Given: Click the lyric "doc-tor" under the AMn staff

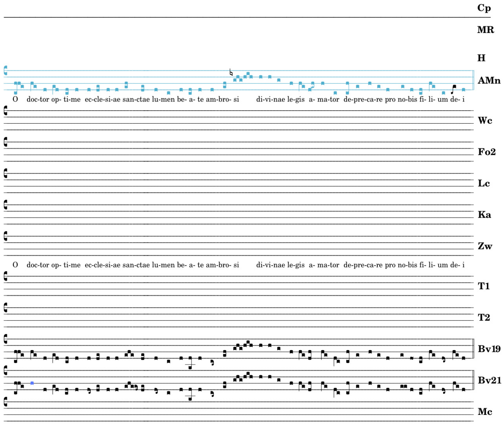Looking at the screenshot, I should (38, 100).
